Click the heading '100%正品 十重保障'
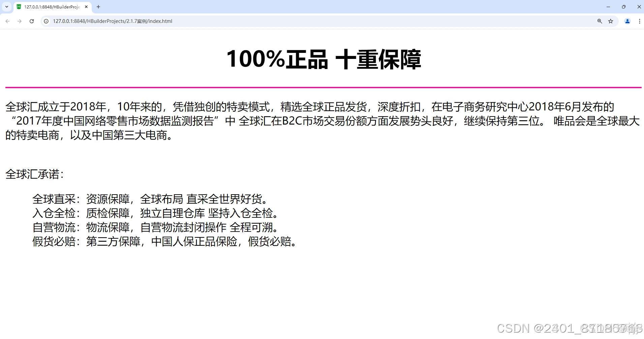 [324, 59]
